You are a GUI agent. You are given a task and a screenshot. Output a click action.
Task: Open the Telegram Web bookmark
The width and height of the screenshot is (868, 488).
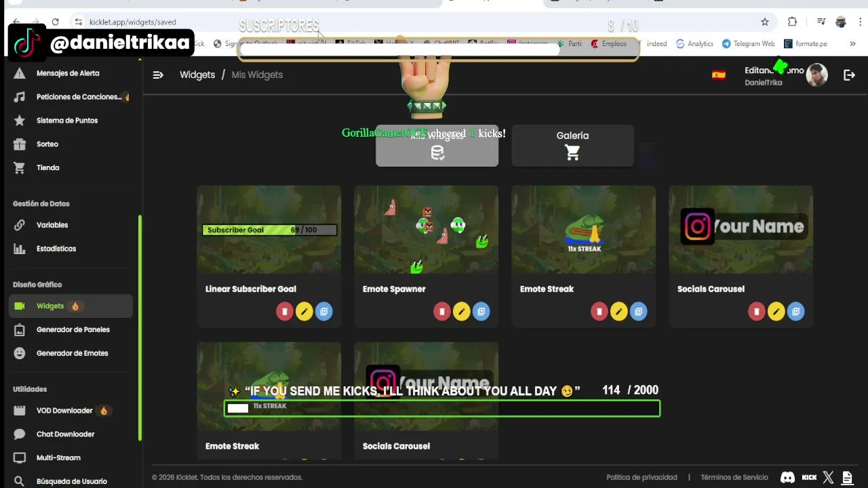(x=748, y=43)
